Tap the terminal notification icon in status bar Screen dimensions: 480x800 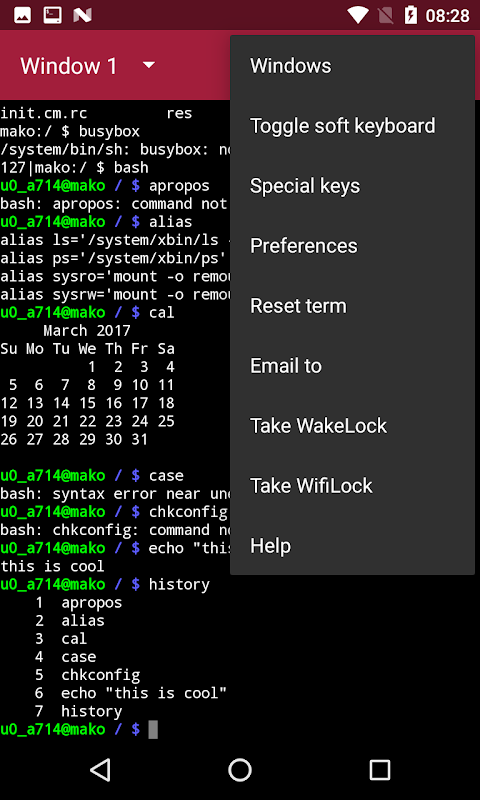point(52,15)
